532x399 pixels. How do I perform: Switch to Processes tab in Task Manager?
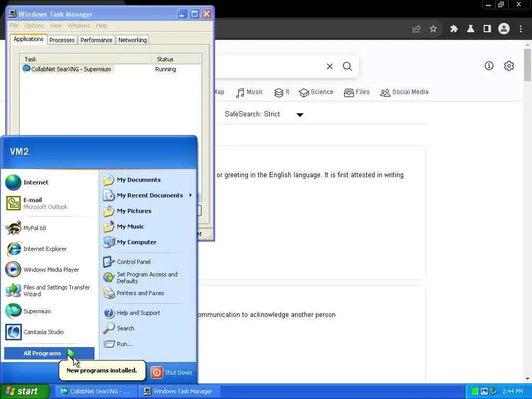click(62, 40)
